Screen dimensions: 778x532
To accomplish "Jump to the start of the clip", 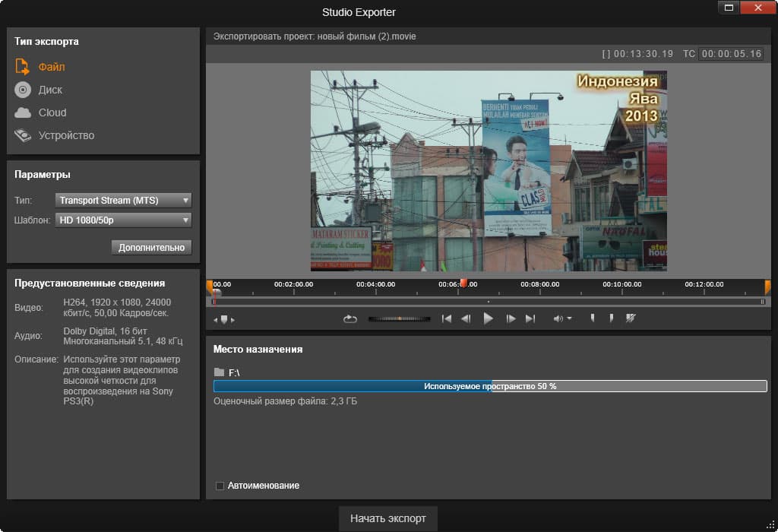I will coord(447,319).
